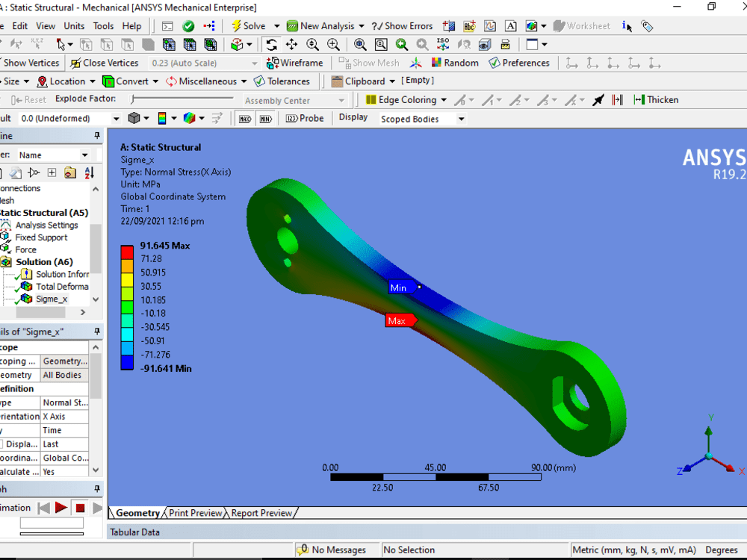Enable the Max annotation toggle
The height and width of the screenshot is (560, 747).
pos(244,118)
